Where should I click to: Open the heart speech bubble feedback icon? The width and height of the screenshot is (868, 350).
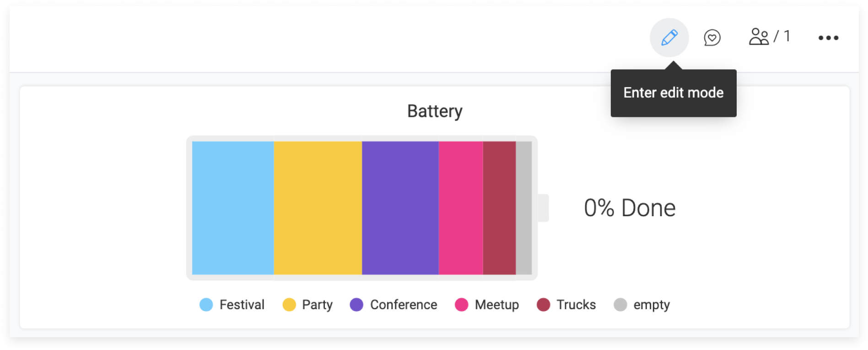point(712,38)
